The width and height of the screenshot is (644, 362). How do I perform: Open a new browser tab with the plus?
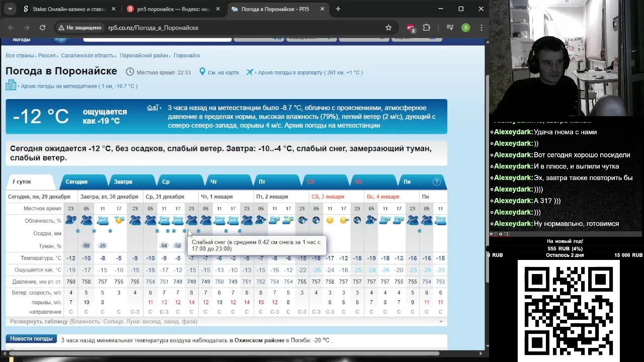[338, 9]
